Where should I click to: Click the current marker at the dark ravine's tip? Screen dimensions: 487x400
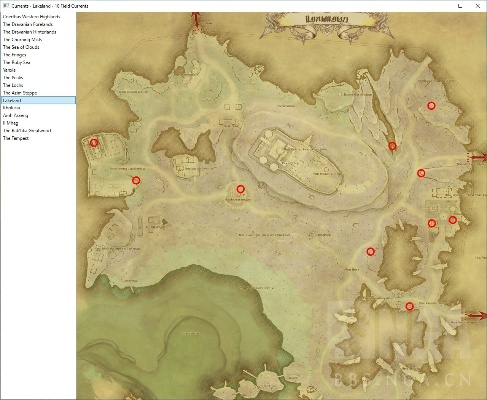click(392, 146)
